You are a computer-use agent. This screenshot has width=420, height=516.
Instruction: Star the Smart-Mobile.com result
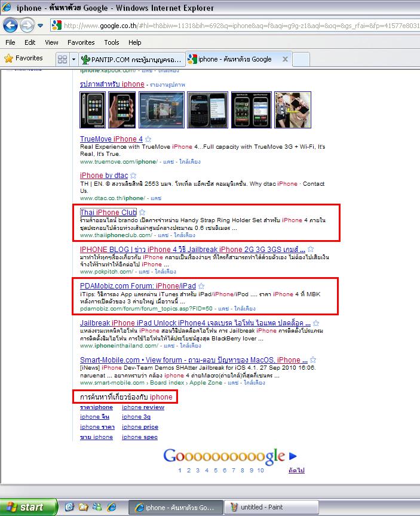313,360
